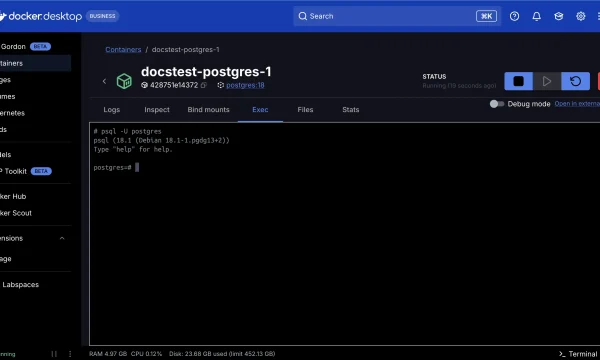Screen dimensions: 600x360
Task: Open the Stats tab
Action: point(351,110)
